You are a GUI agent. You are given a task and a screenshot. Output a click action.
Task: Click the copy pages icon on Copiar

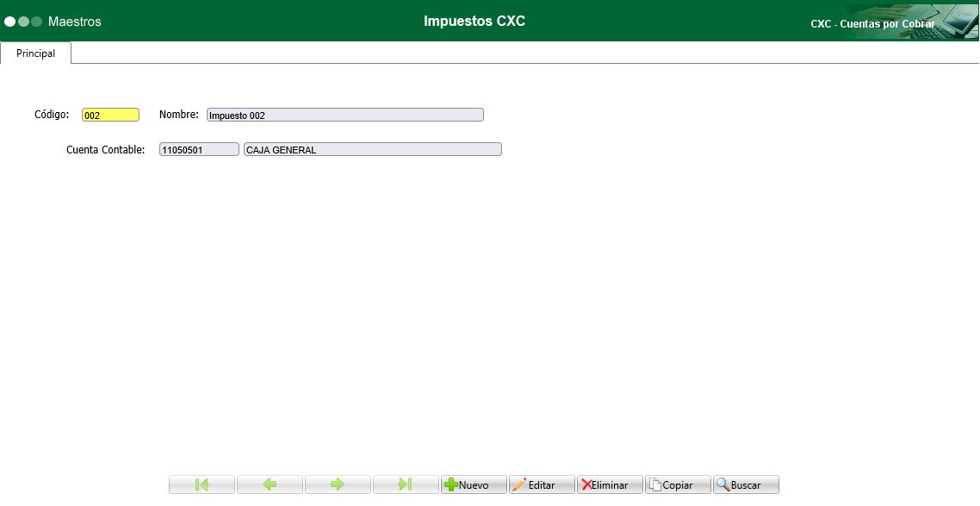[x=655, y=484]
